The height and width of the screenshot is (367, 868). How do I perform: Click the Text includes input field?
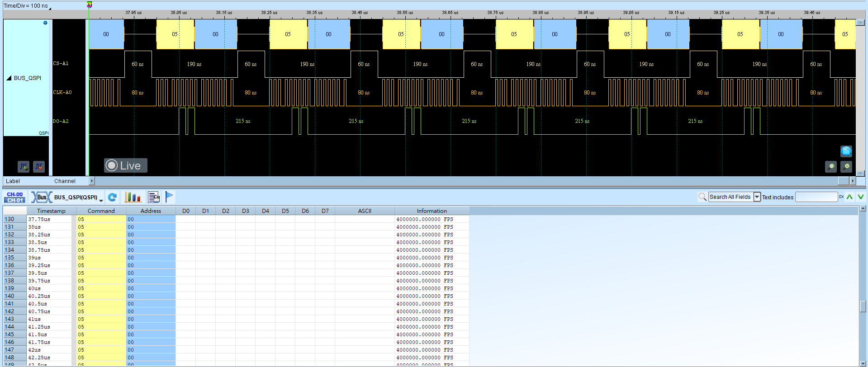pyautogui.click(x=816, y=197)
